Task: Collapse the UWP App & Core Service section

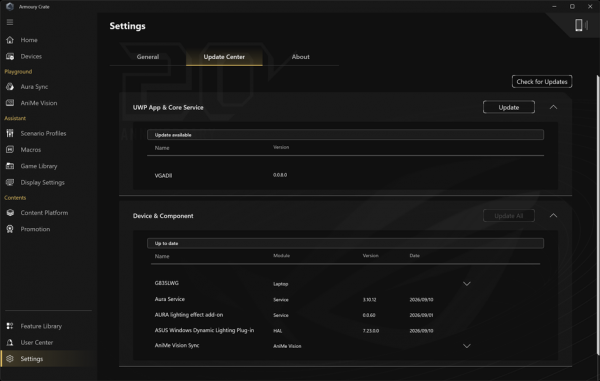Action: pos(553,107)
